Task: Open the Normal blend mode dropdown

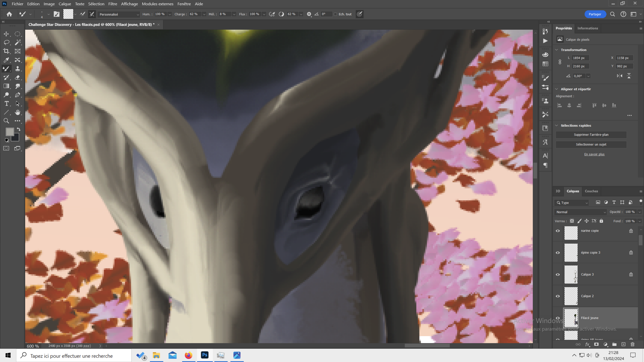Action: tap(580, 212)
